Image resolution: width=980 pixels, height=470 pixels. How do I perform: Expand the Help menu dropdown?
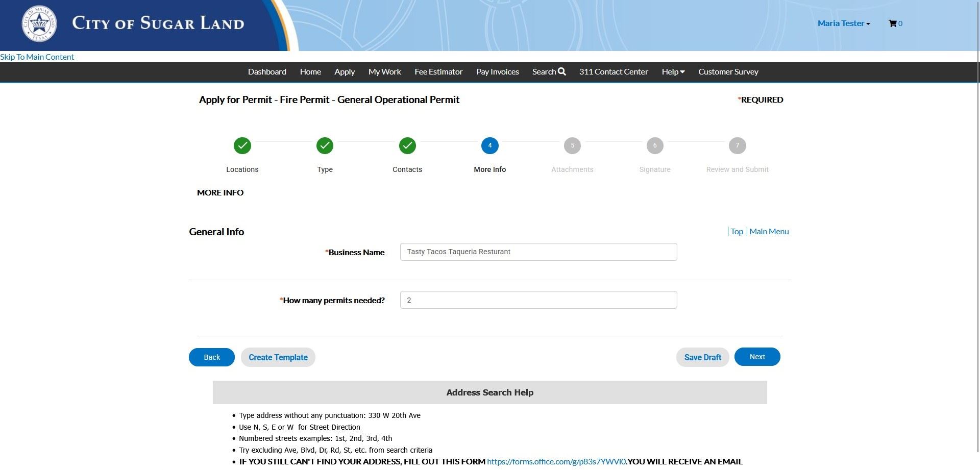pyautogui.click(x=673, y=72)
